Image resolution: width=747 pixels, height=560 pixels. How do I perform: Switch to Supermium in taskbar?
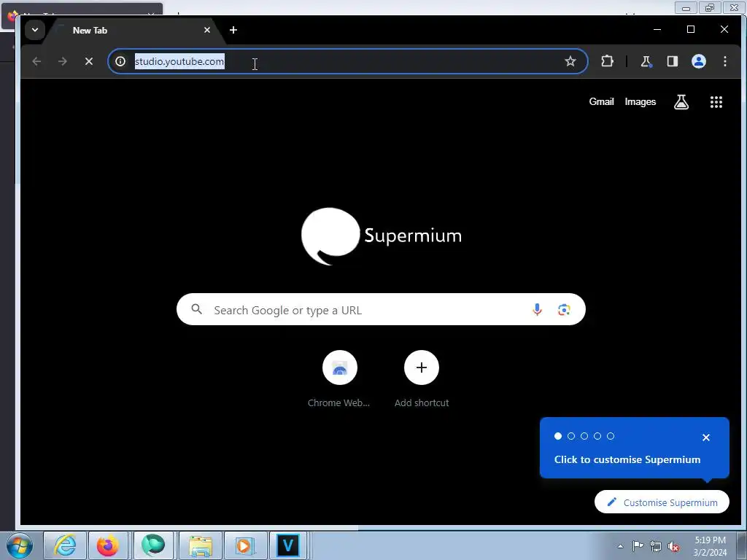[x=153, y=545]
